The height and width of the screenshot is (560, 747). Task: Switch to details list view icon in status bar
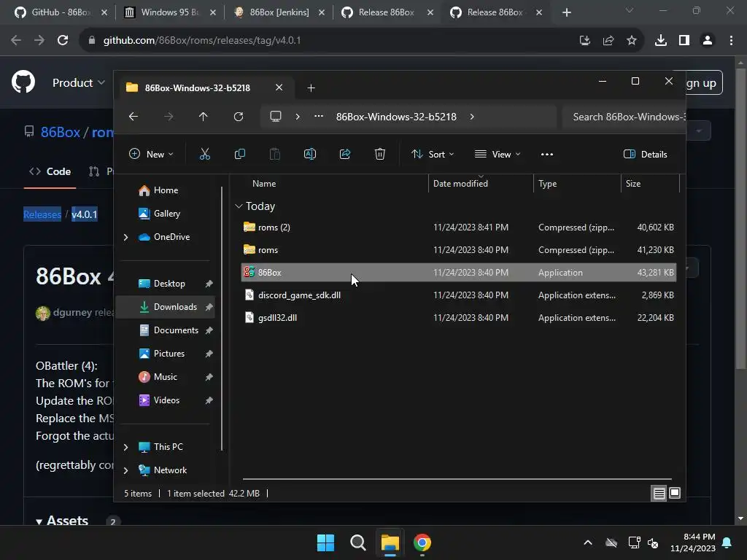coord(659,494)
